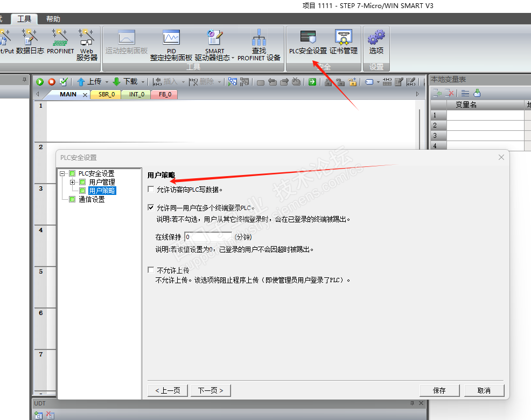Viewport: 531px width, 420px height.
Task: Switch to the 帮助 ribbon tab
Action: pyautogui.click(x=53, y=19)
